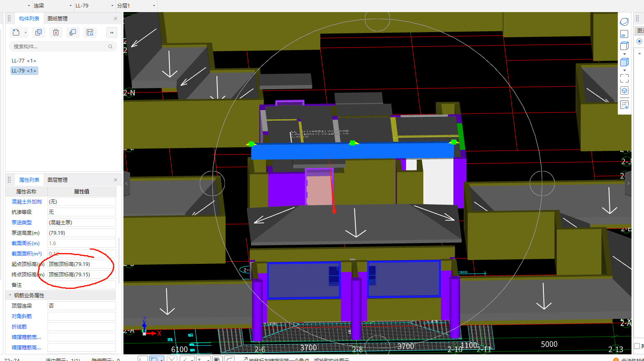Click the inter-layer copy icon
Image resolution: width=644 pixels, height=361 pixels.
click(73, 33)
